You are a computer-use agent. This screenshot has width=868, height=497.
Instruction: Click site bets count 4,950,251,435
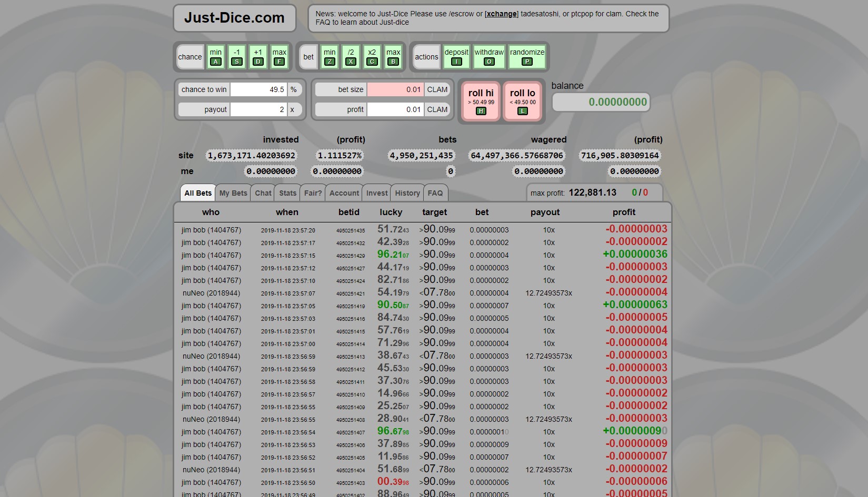(421, 156)
